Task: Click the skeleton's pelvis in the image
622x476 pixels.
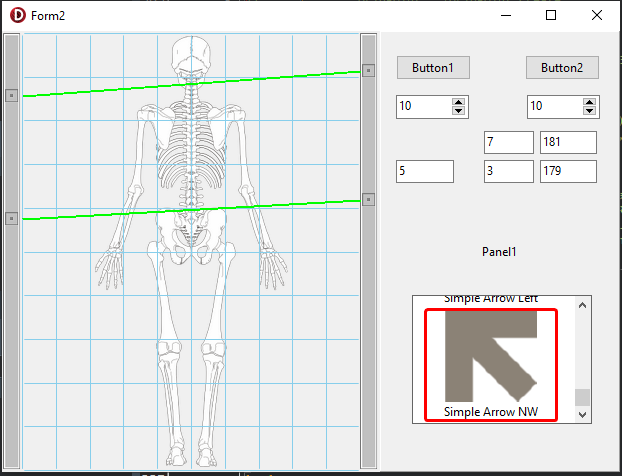Action: tap(192, 234)
